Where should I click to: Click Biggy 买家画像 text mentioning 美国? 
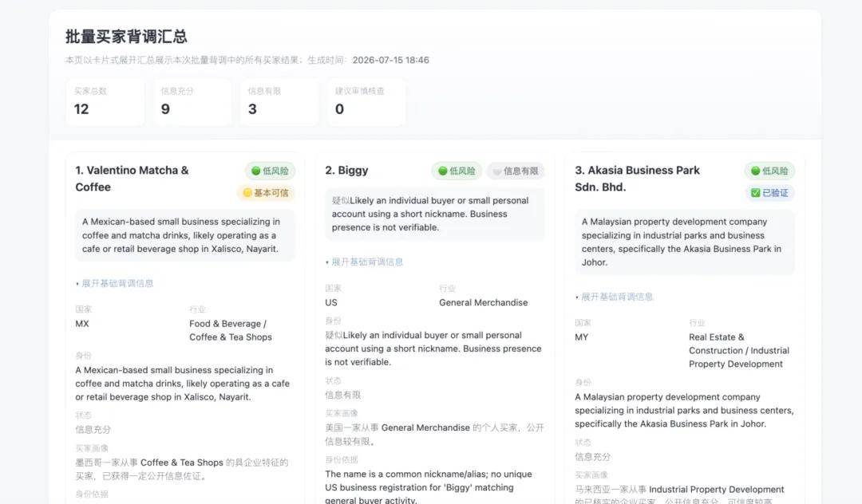pos(434,435)
